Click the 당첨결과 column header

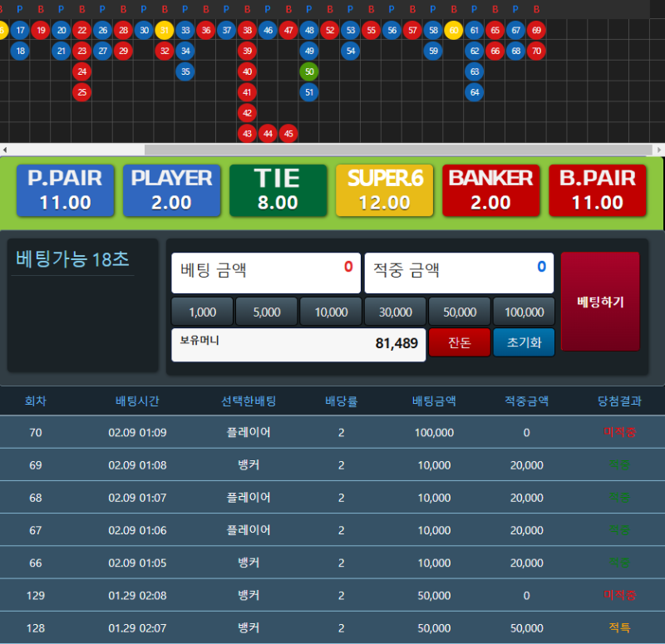(x=619, y=401)
